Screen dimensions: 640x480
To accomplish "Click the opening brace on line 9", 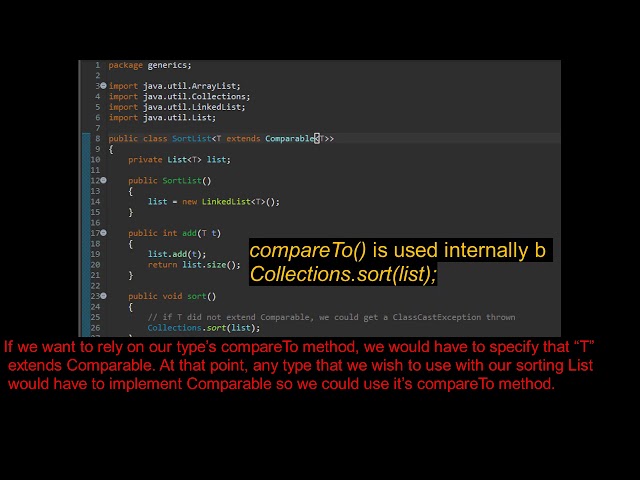I will coord(111,149).
